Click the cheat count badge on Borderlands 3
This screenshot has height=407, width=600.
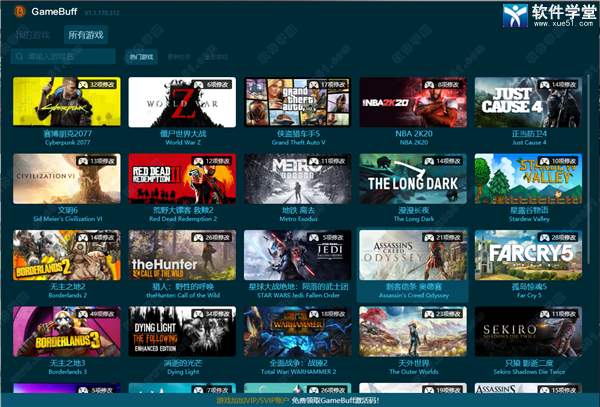(100, 314)
